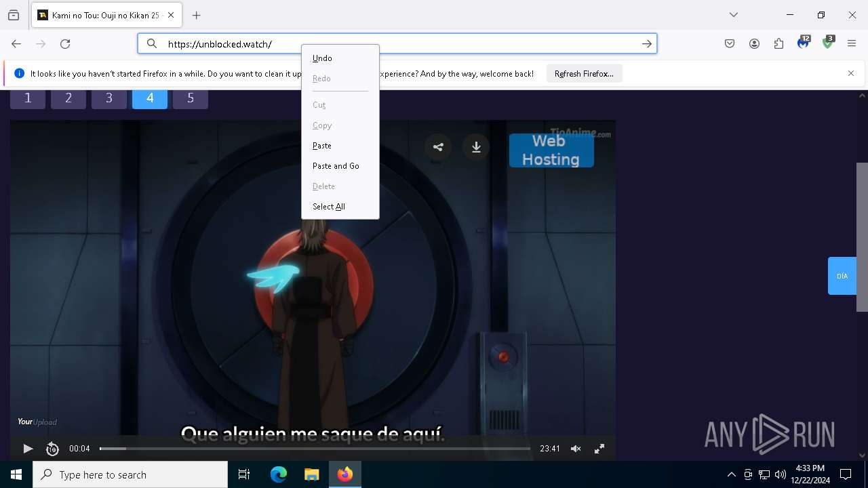Dismiss the Firefox notification bar
Screen dimensions: 868x488
pos(851,73)
